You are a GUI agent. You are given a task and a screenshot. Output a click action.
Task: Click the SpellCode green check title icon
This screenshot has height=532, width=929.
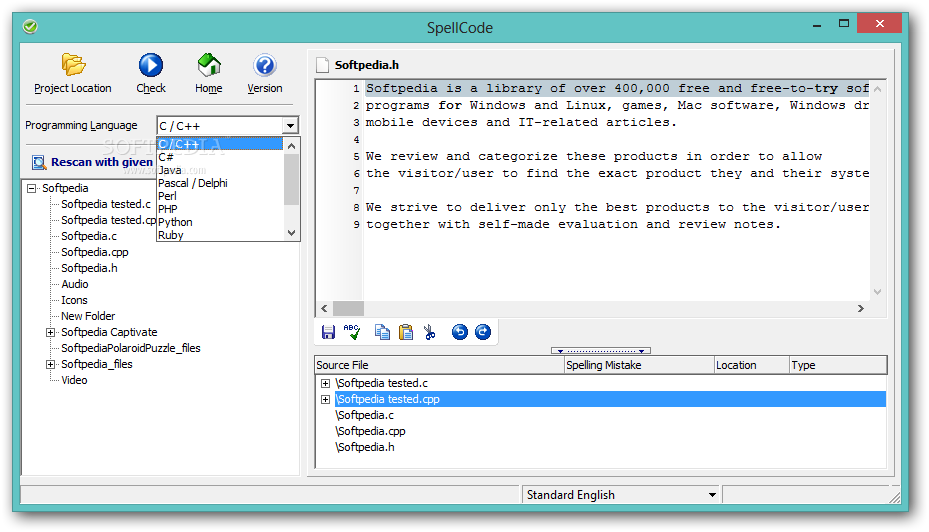[x=30, y=27]
